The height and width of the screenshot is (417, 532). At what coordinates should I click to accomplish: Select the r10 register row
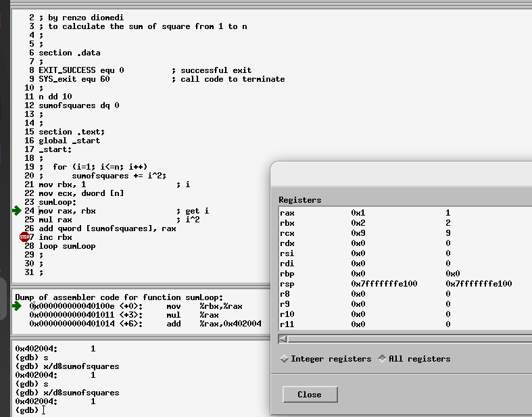pos(405,314)
